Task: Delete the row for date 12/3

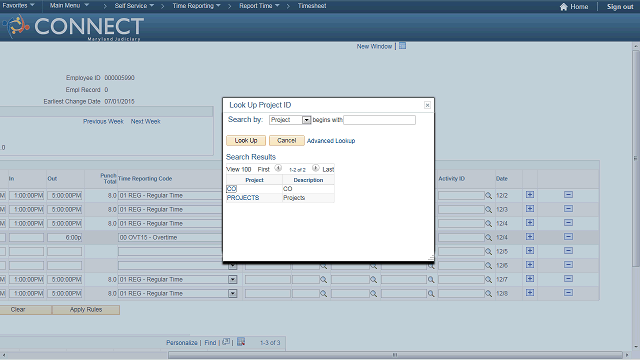Action: pyautogui.click(x=568, y=209)
